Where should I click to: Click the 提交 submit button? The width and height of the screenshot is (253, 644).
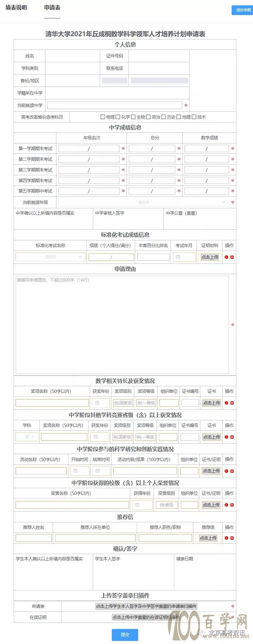(x=125, y=635)
